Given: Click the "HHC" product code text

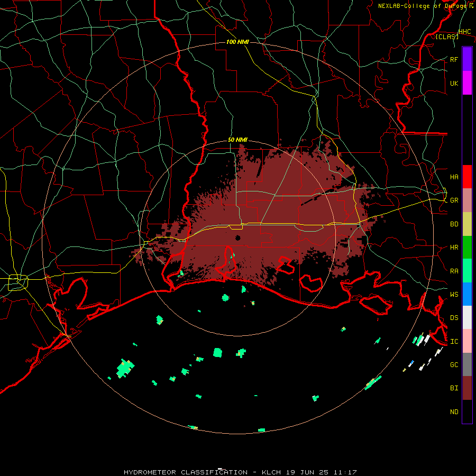Looking at the screenshot, I should (464, 32).
